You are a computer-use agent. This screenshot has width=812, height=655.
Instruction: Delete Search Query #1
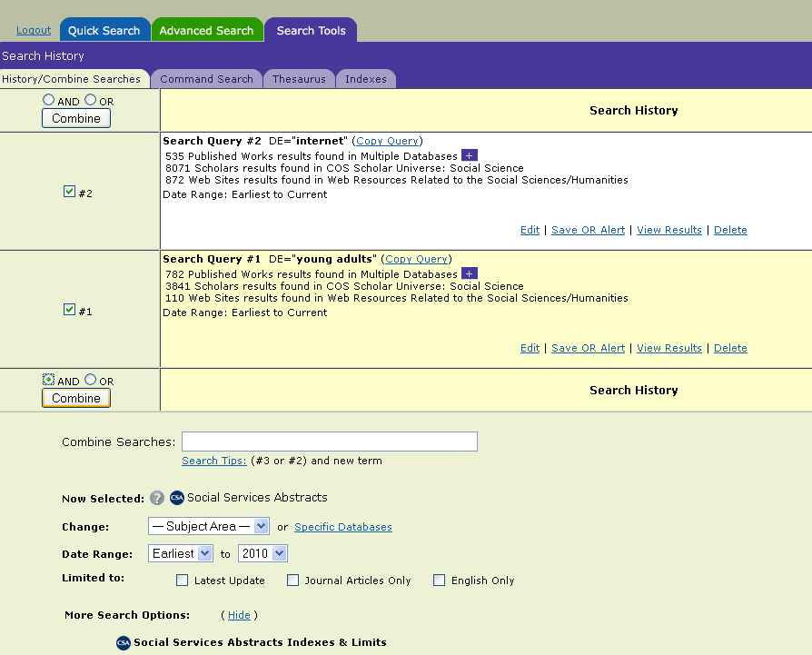730,348
